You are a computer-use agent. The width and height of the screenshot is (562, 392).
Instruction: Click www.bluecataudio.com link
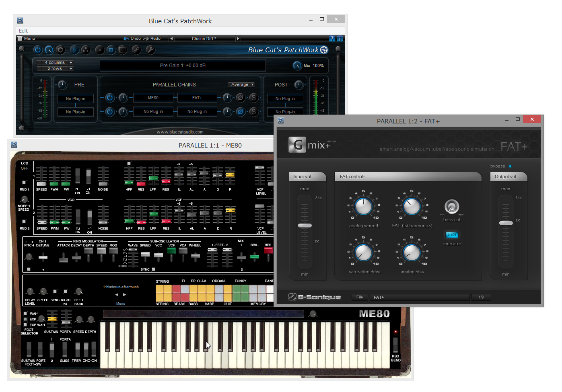point(180,132)
